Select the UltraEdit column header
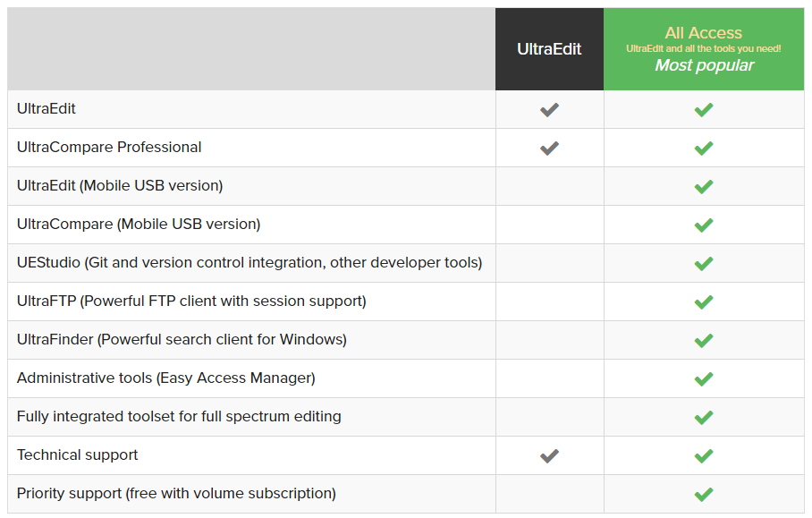812x518 pixels. (549, 49)
